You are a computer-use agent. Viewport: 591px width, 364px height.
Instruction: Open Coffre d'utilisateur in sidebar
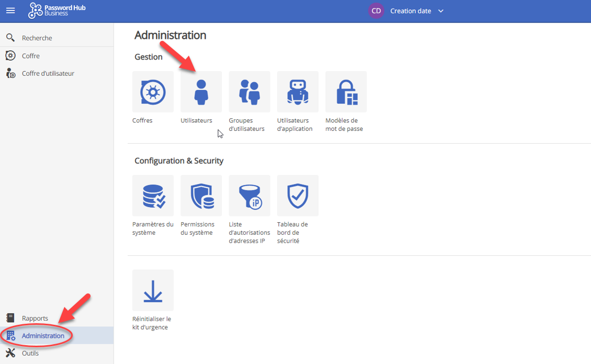[48, 74]
